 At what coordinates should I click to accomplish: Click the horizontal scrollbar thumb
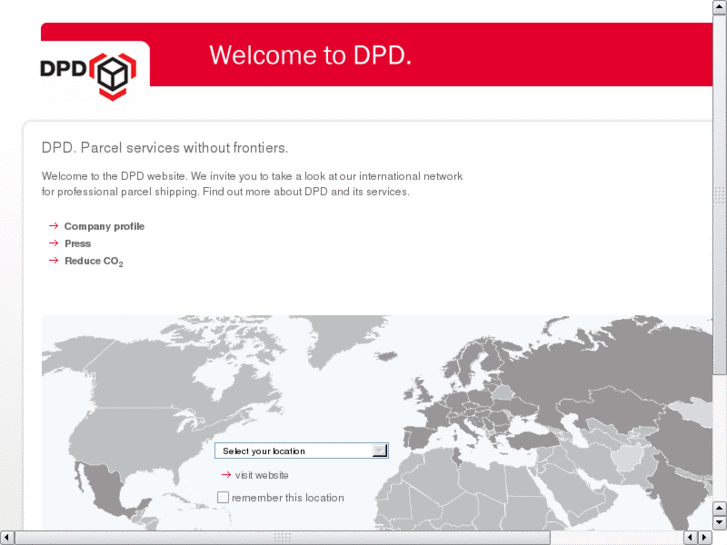[282, 538]
